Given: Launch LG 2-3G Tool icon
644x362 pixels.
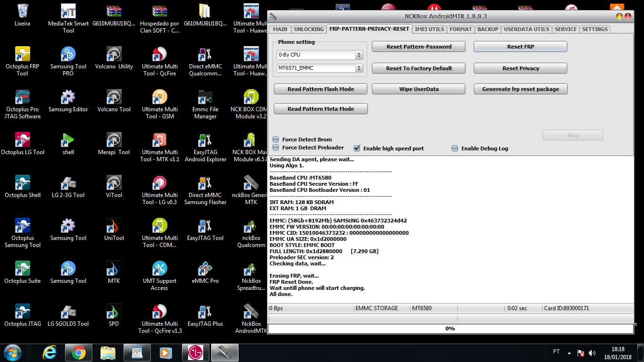Looking at the screenshot, I should (x=68, y=186).
